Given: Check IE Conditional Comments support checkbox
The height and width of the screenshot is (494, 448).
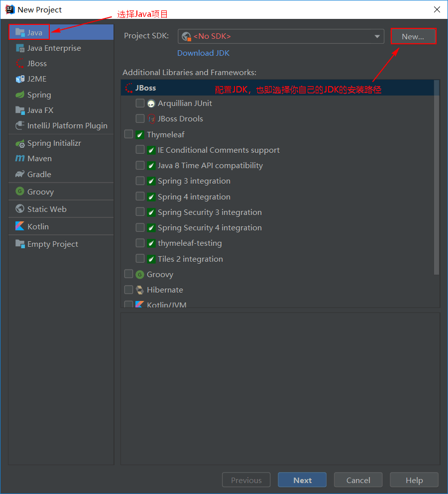Looking at the screenshot, I should point(140,150).
